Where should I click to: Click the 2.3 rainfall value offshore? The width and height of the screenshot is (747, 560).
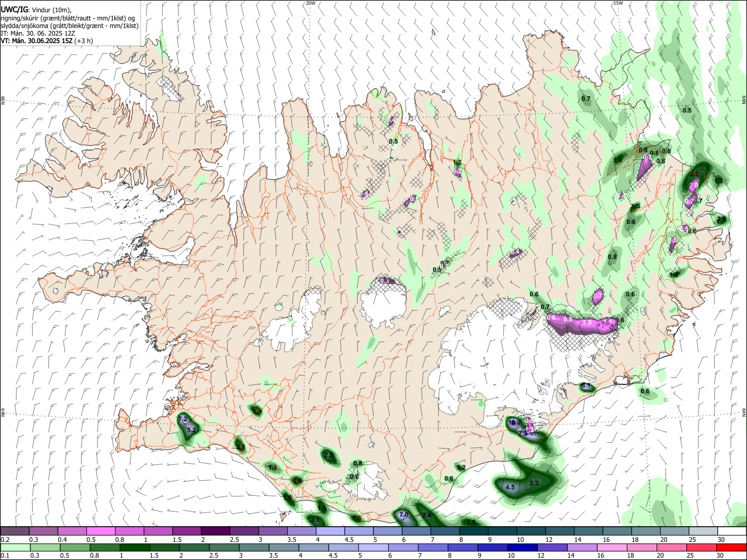[533, 484]
